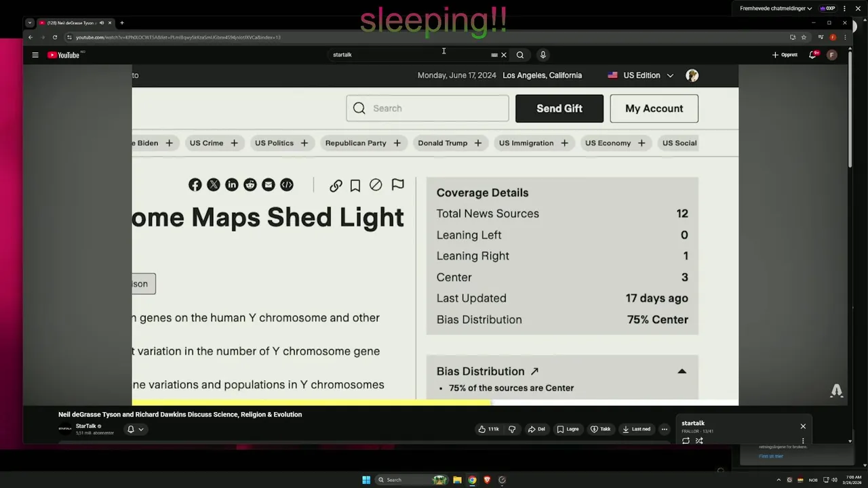868x488 pixels.
Task: Open the playlist three-dot options menu
Action: click(803, 441)
